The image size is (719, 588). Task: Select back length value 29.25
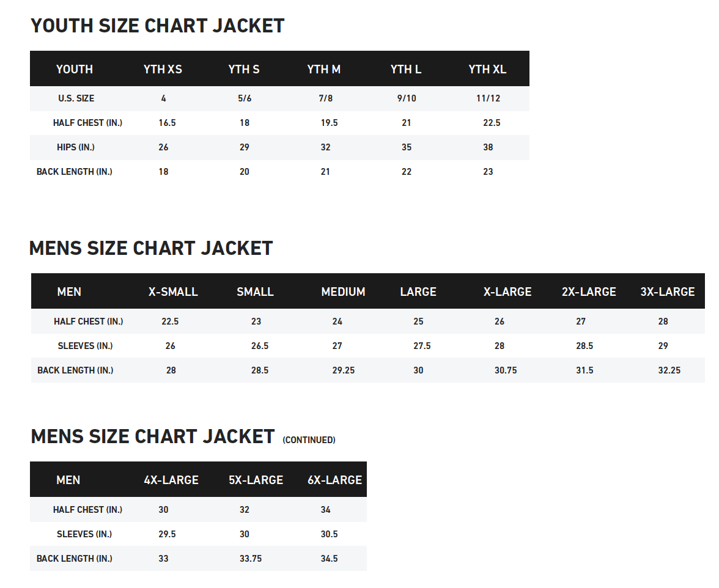coord(343,370)
